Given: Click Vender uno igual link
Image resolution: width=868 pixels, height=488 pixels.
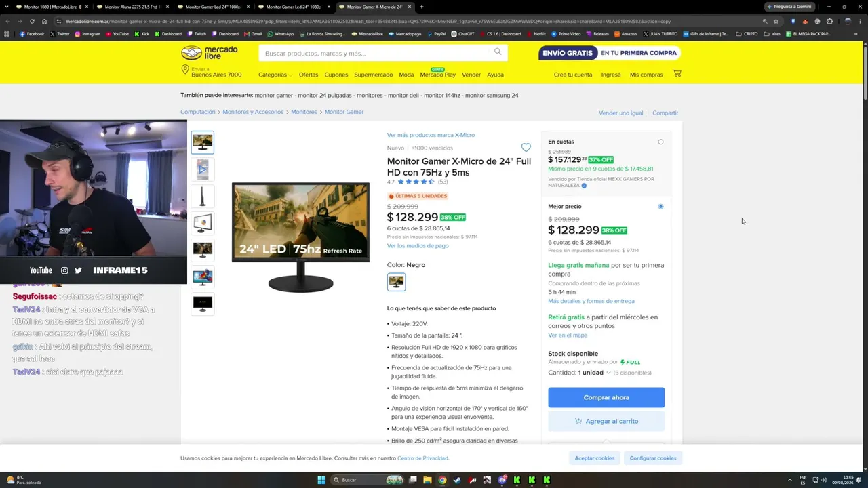Looking at the screenshot, I should point(620,113).
